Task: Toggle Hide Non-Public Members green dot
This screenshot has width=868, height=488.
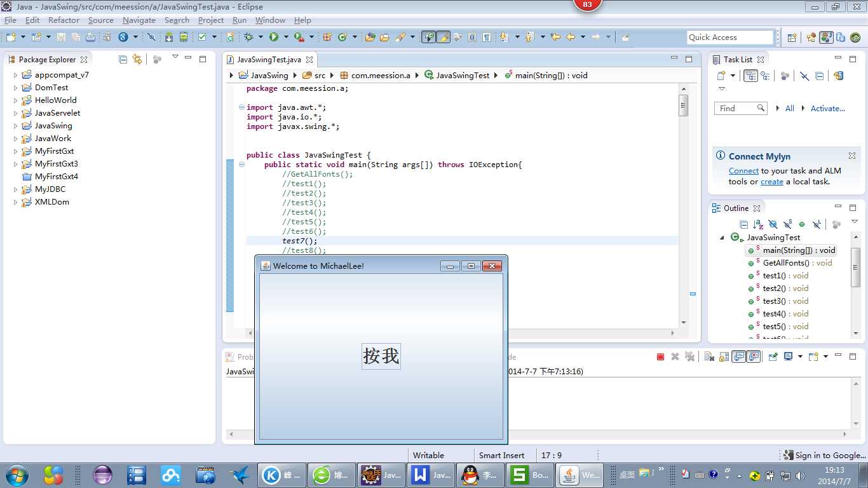Action: click(802, 224)
